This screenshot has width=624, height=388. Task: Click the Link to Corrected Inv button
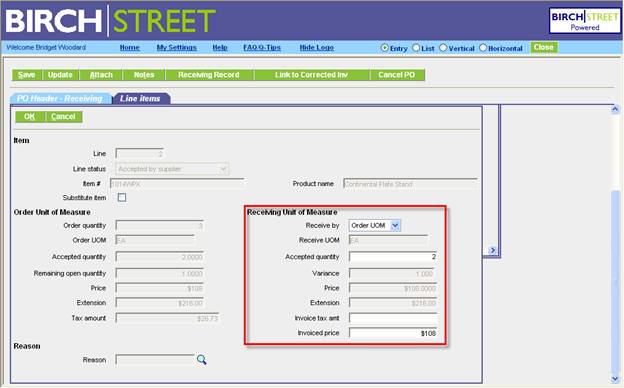(x=312, y=75)
